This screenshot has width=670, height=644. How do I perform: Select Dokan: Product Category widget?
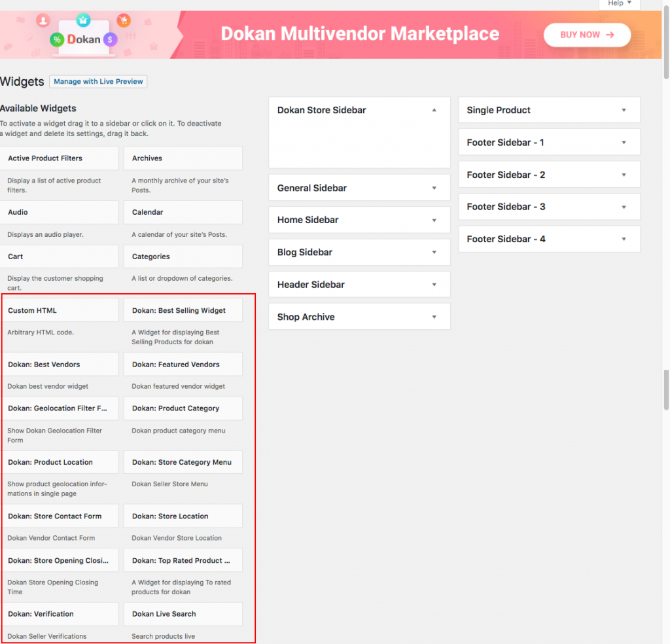tap(183, 408)
